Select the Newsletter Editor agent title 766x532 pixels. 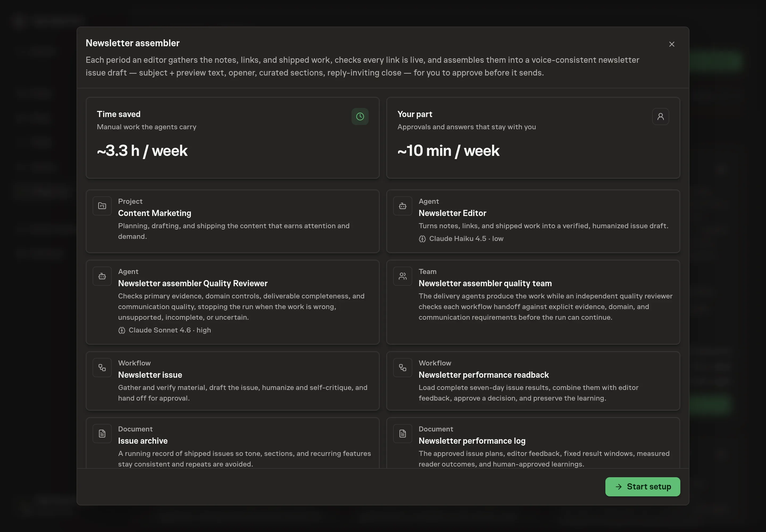coord(452,213)
